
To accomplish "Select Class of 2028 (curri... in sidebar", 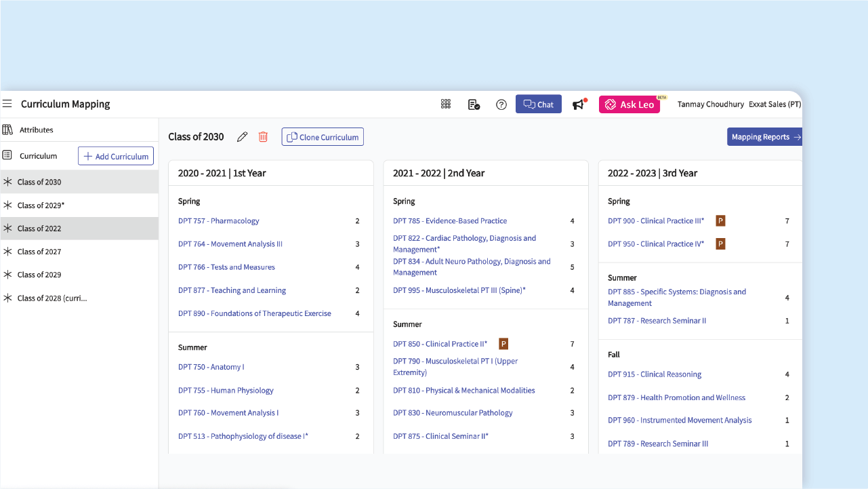I will tap(79, 298).
